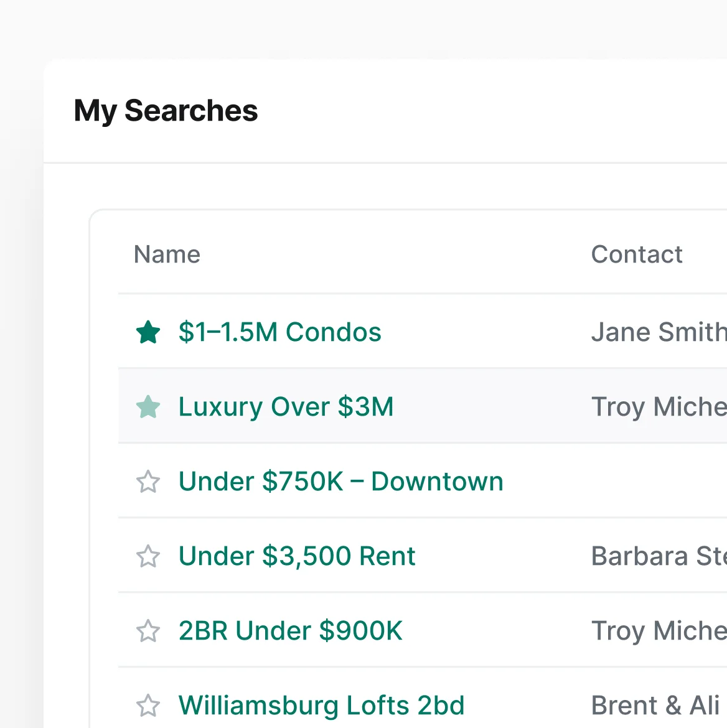This screenshot has width=727, height=728.
Task: Star the Williamsburg Lofts 2bd search
Action: pyautogui.click(x=148, y=706)
